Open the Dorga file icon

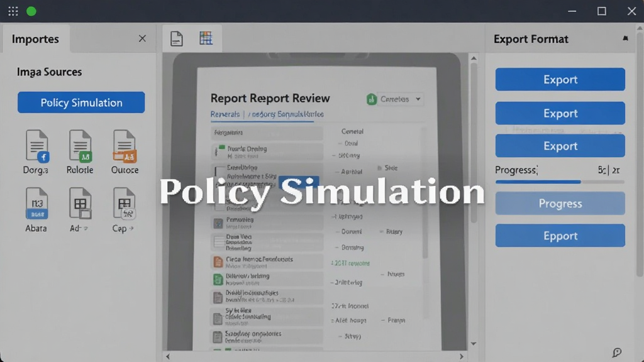36,146
